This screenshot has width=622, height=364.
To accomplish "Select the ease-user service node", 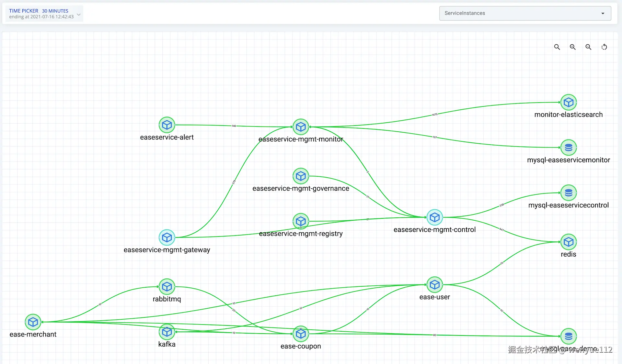I will click(434, 284).
